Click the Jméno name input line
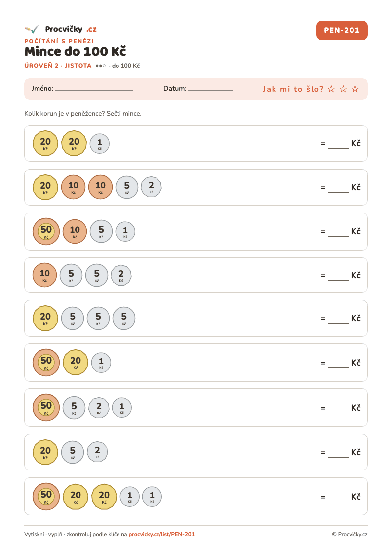 point(94,90)
